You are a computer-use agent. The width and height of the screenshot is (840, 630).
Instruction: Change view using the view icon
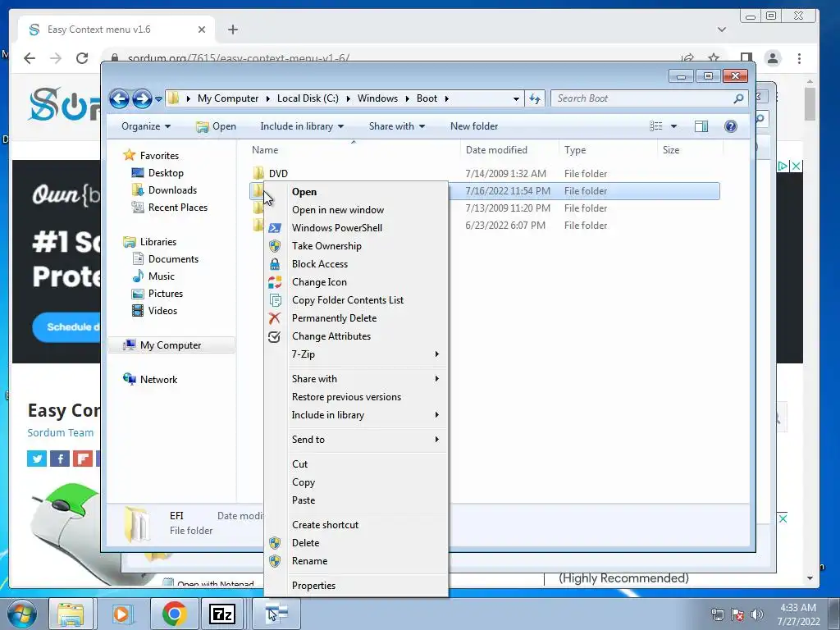[x=655, y=126]
